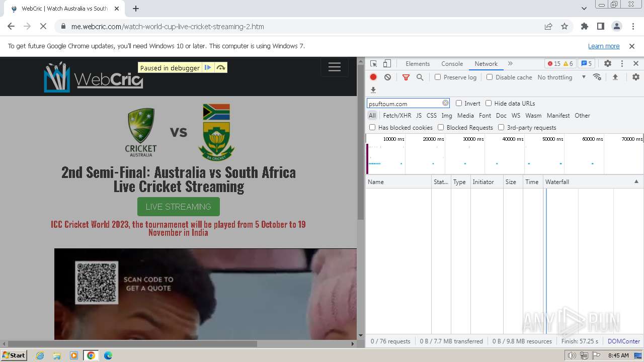Filter requests by Doc
The image size is (644, 362).
pyautogui.click(x=501, y=115)
